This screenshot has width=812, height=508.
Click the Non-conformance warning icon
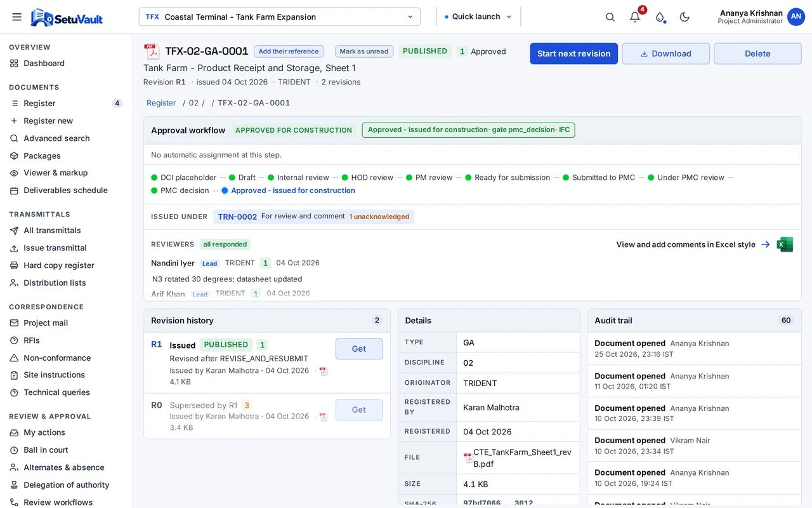14,358
